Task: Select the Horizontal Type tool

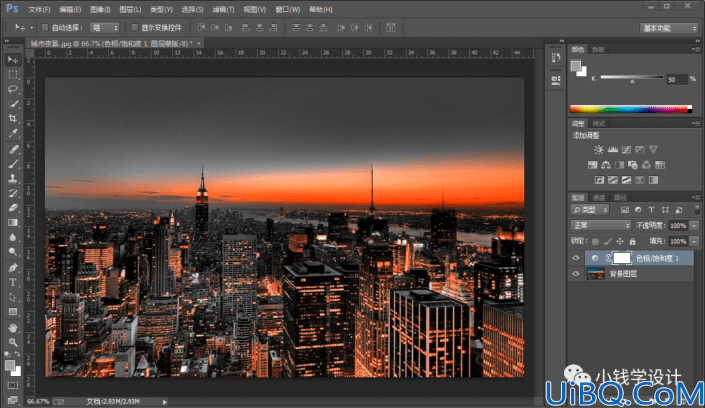Action: pos(13,282)
